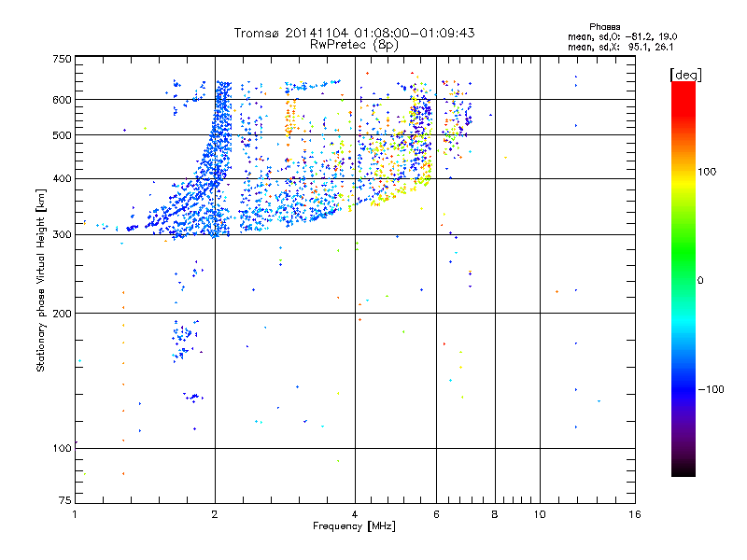
Task: Click the phase colorbar gradient
Action: pyautogui.click(x=684, y=278)
